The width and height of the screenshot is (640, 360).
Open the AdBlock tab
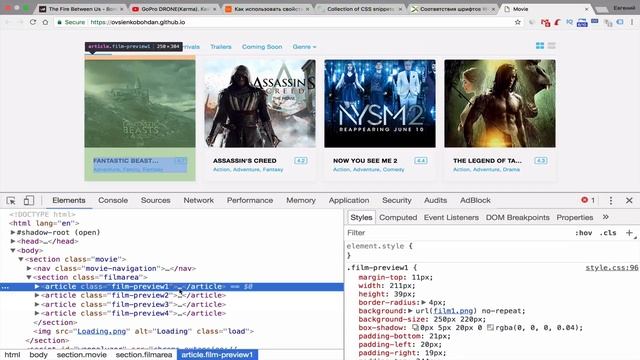click(475, 200)
